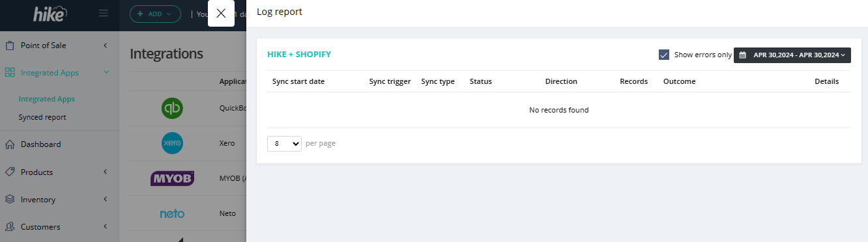Close the Log report panel
Viewport: 868px width, 242px height.
tap(221, 13)
